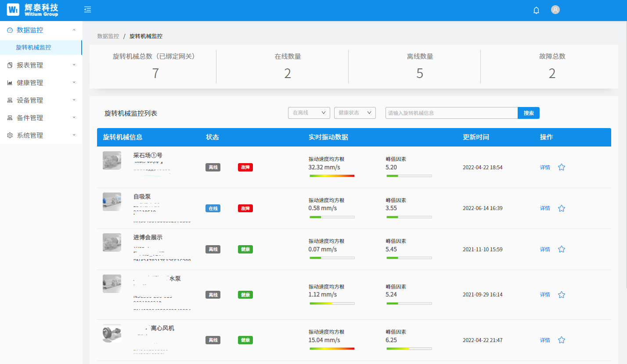The height and width of the screenshot is (364, 627).
Task: Open notifications via the bell icon
Action: click(536, 10)
